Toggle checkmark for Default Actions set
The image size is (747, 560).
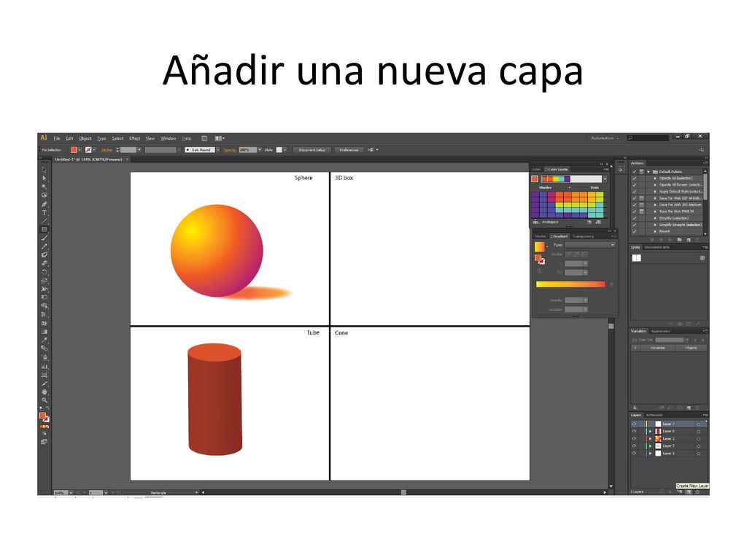(x=634, y=171)
